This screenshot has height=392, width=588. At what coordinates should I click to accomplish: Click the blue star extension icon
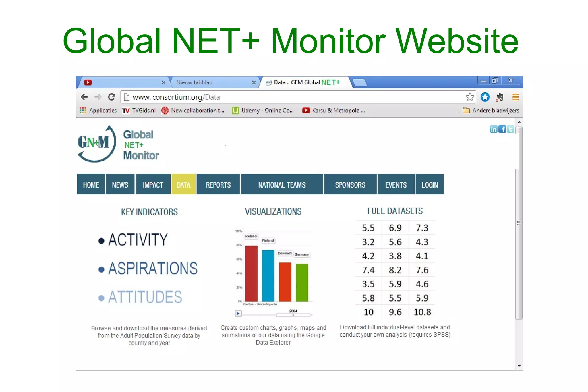point(485,97)
